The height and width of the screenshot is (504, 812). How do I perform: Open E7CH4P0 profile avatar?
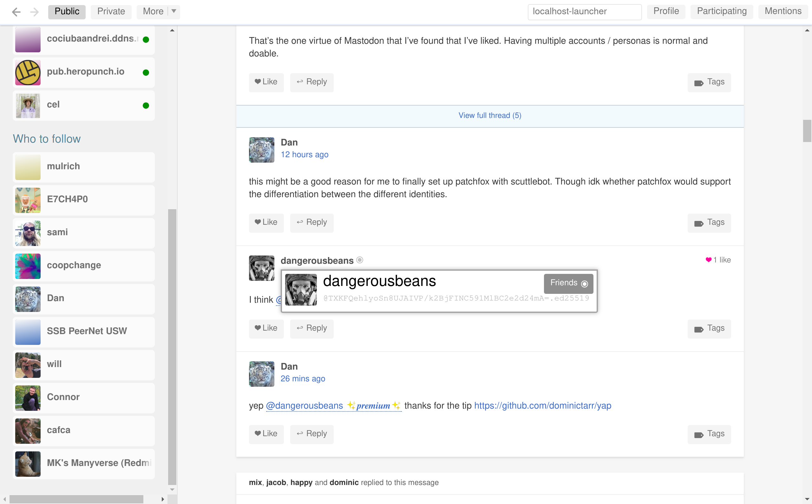[x=28, y=200]
